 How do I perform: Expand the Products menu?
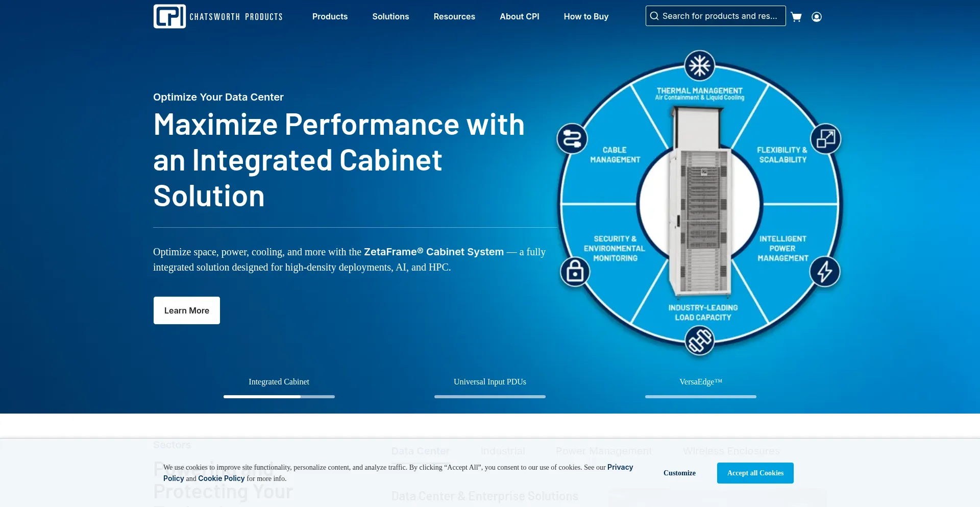[x=330, y=16]
